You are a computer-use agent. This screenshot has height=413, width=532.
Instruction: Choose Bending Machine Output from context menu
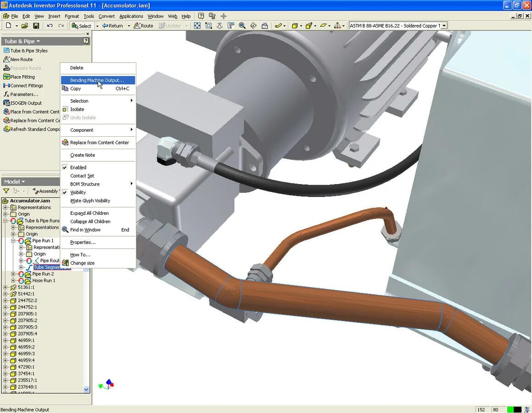click(x=98, y=80)
